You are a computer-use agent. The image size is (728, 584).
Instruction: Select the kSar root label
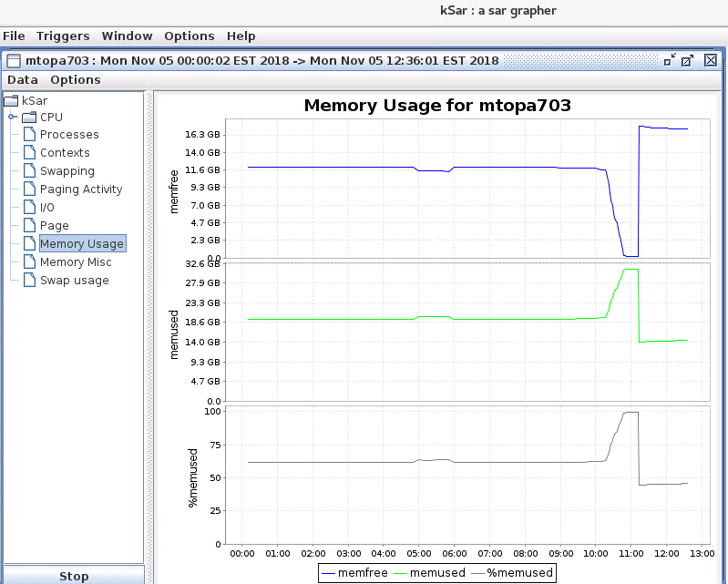pyautogui.click(x=35, y=101)
